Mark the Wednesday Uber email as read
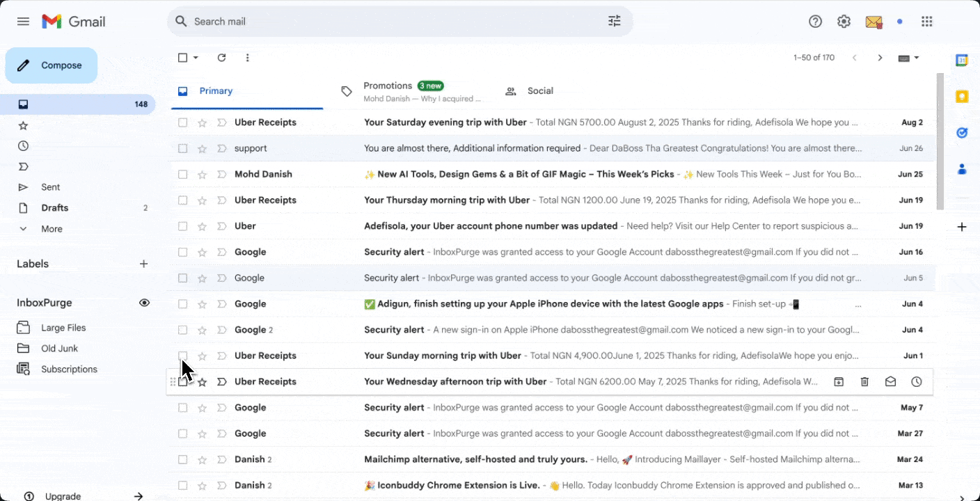Screen dimensions: 980x501 [890, 381]
